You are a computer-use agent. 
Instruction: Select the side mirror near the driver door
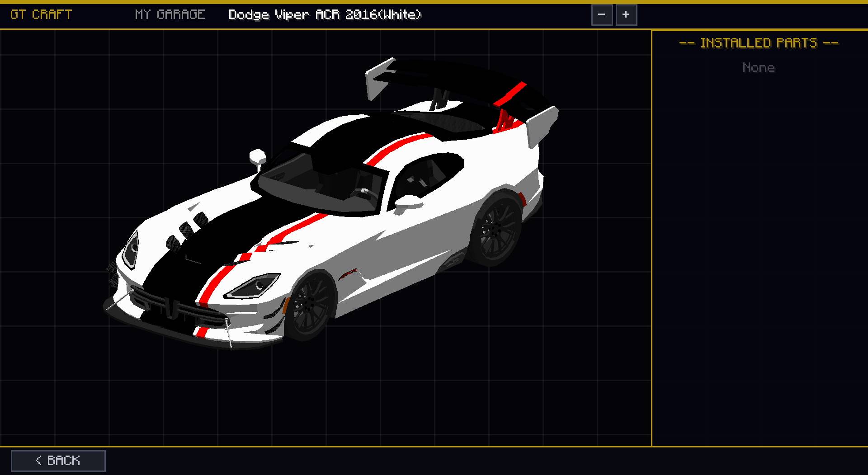click(x=409, y=203)
